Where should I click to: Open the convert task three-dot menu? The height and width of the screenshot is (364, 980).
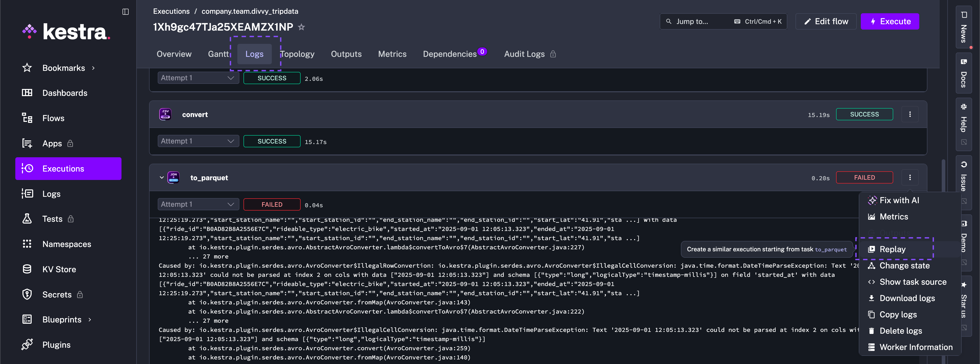(910, 114)
